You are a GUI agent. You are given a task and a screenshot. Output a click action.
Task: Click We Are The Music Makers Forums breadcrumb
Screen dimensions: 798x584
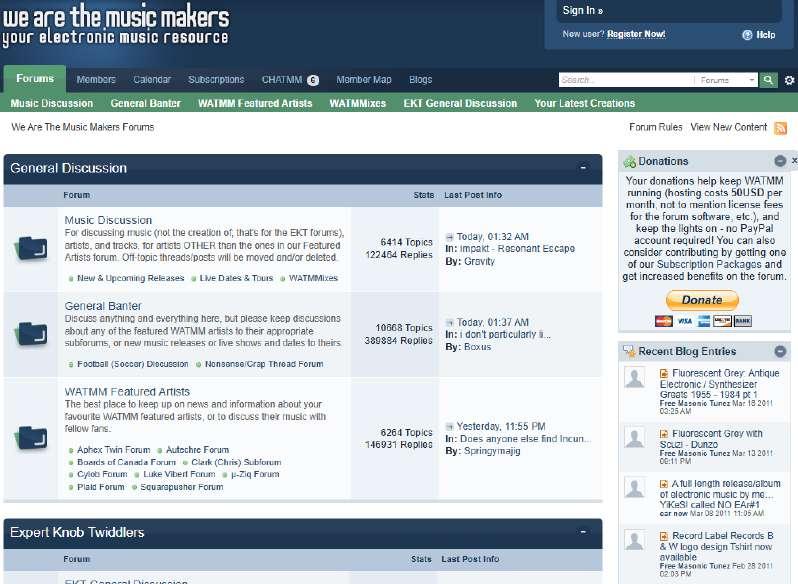(82, 127)
